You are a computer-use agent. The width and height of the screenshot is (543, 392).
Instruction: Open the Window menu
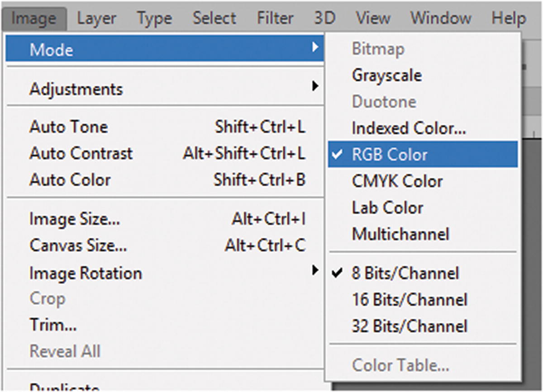442,19
